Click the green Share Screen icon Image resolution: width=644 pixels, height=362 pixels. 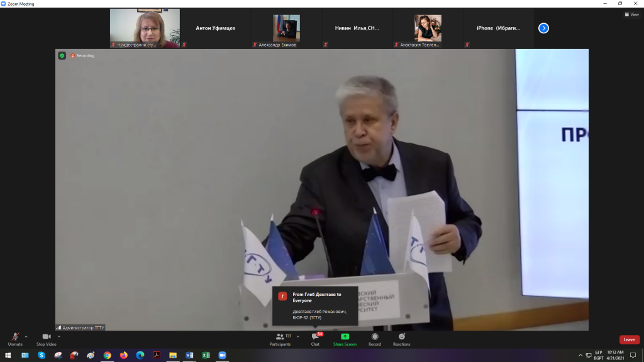[345, 337]
